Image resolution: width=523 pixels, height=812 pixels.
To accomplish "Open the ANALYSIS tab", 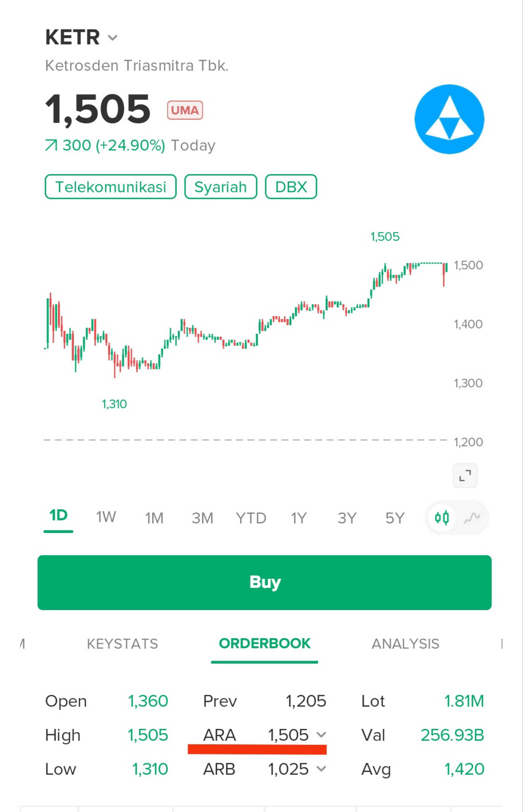I will (x=405, y=644).
